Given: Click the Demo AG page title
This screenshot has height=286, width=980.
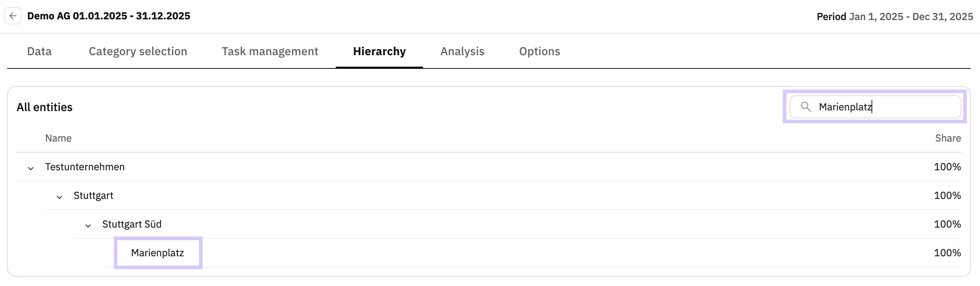Looking at the screenshot, I should (x=108, y=16).
